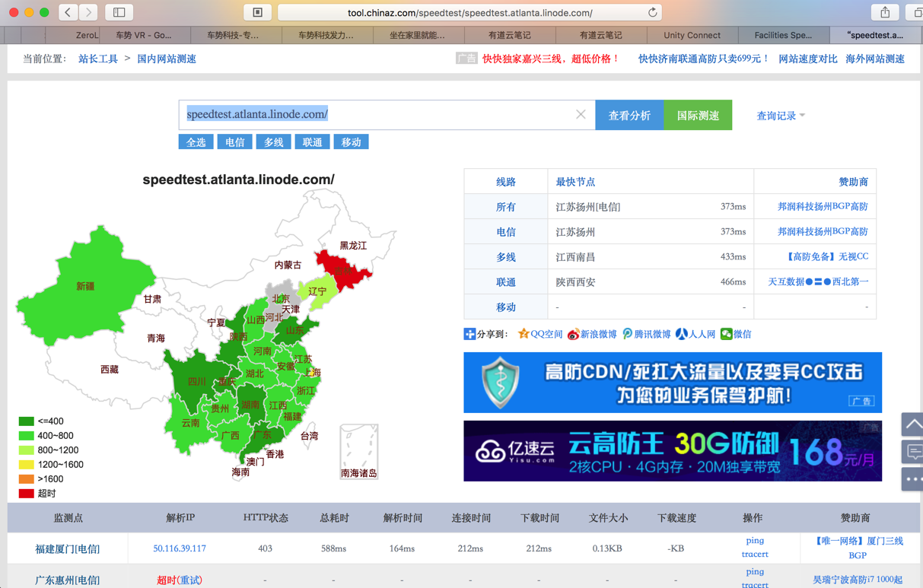923x588 pixels.
Task: Open the 站长工具 breadcrumb link
Action: [x=98, y=59]
